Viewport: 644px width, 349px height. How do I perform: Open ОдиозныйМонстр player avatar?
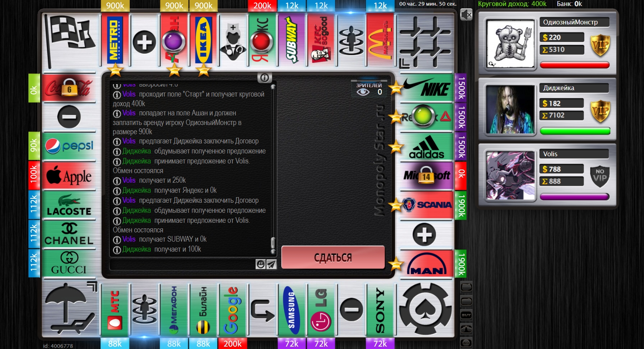(x=510, y=44)
